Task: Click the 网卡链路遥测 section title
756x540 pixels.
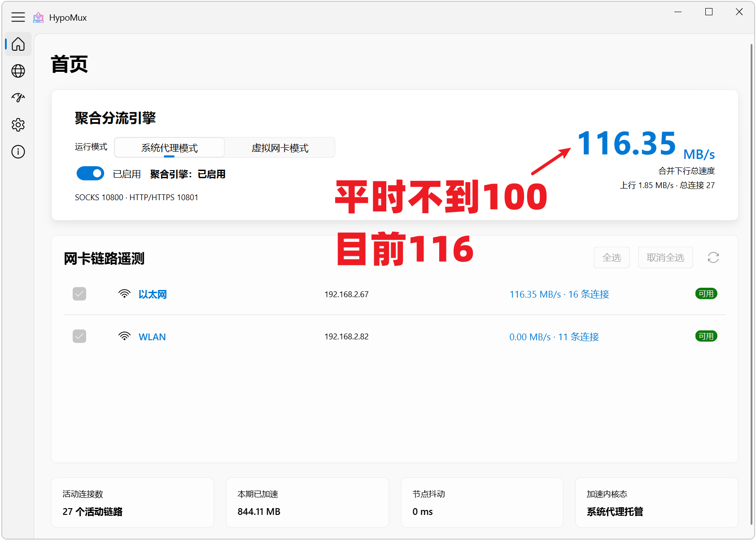Action: point(104,259)
